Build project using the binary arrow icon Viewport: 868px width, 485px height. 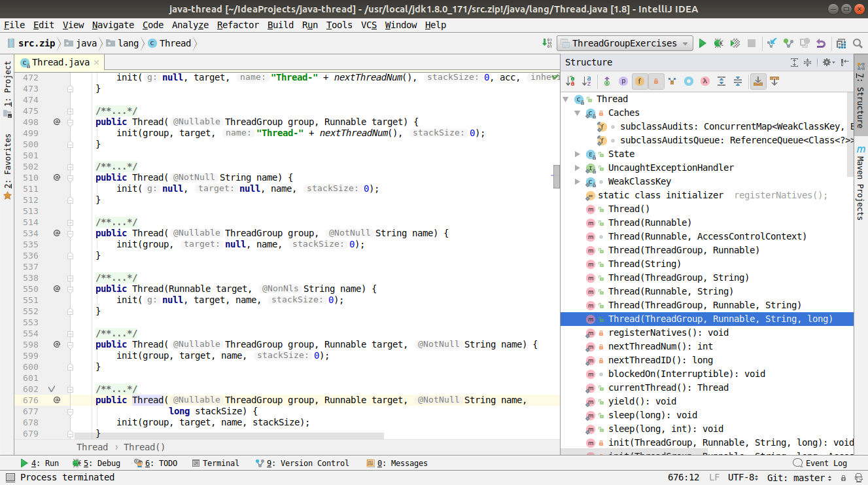tap(547, 43)
